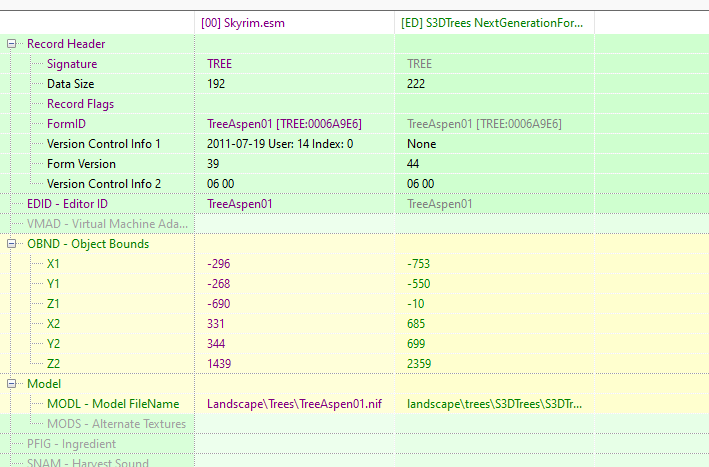709x467 pixels.
Task: Click Form Version value 44
Action: 413,164
